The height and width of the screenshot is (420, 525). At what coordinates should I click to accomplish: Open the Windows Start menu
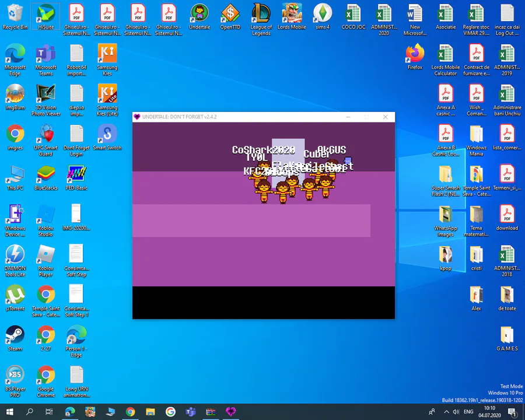pyautogui.click(x=10, y=412)
